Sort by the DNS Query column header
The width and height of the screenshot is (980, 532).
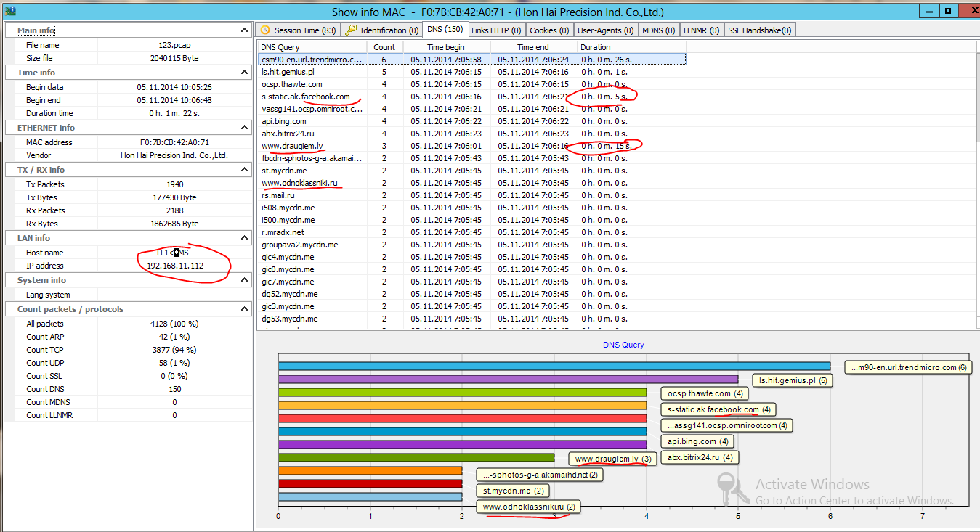[x=312, y=47]
